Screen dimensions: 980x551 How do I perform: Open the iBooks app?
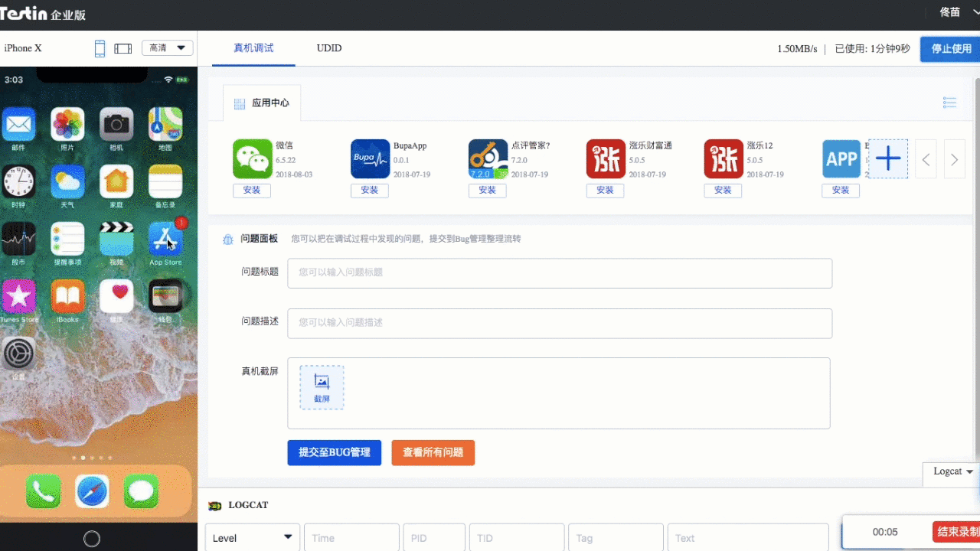tap(67, 296)
